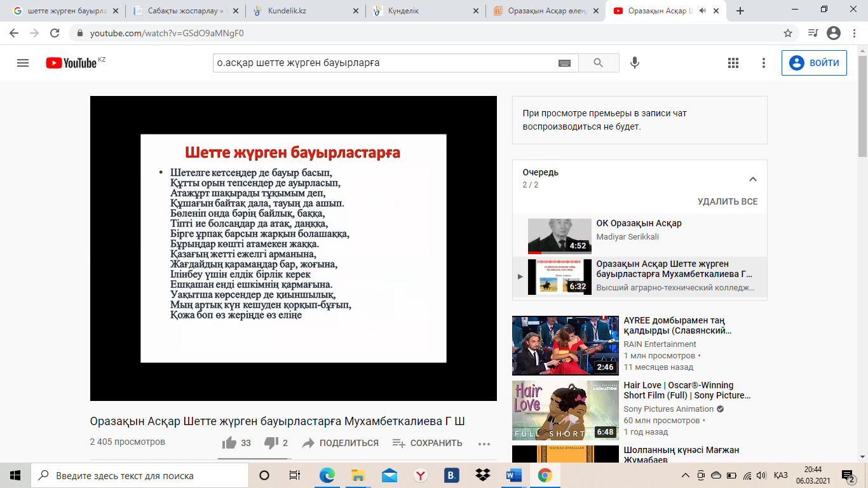Open the on-screen keyboard in search box
This screenshot has width=868, height=488.
click(564, 63)
